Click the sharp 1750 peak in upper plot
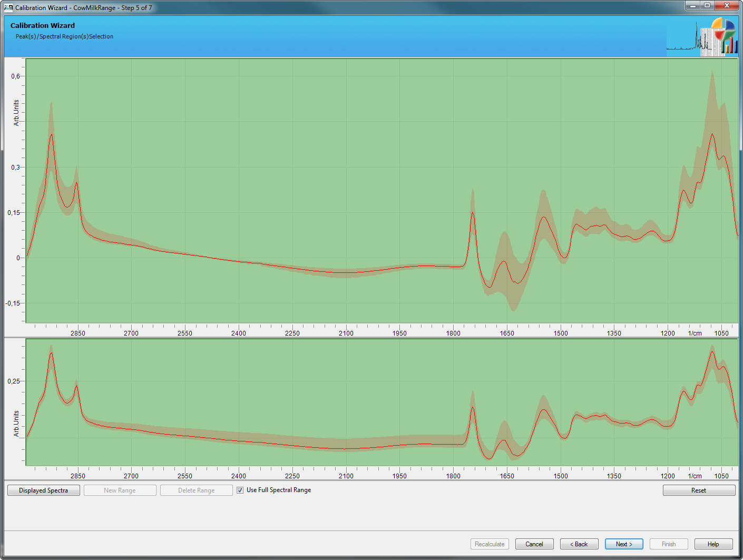The image size is (743, 560). pyautogui.click(x=473, y=212)
